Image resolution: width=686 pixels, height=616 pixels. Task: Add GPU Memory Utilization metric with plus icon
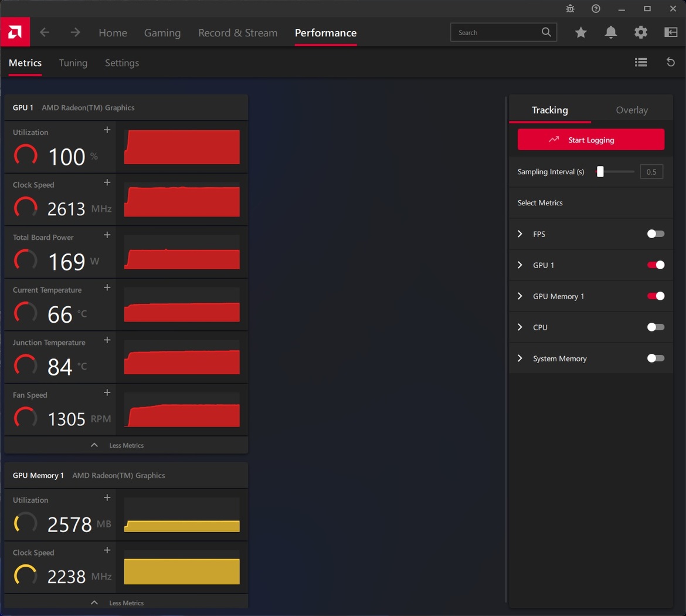coord(107,498)
